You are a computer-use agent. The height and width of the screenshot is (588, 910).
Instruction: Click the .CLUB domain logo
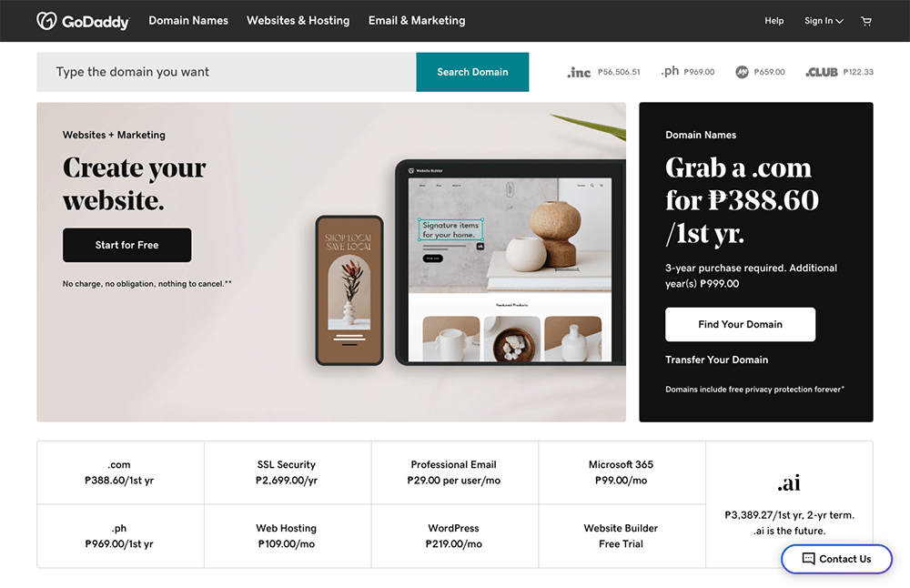[821, 72]
